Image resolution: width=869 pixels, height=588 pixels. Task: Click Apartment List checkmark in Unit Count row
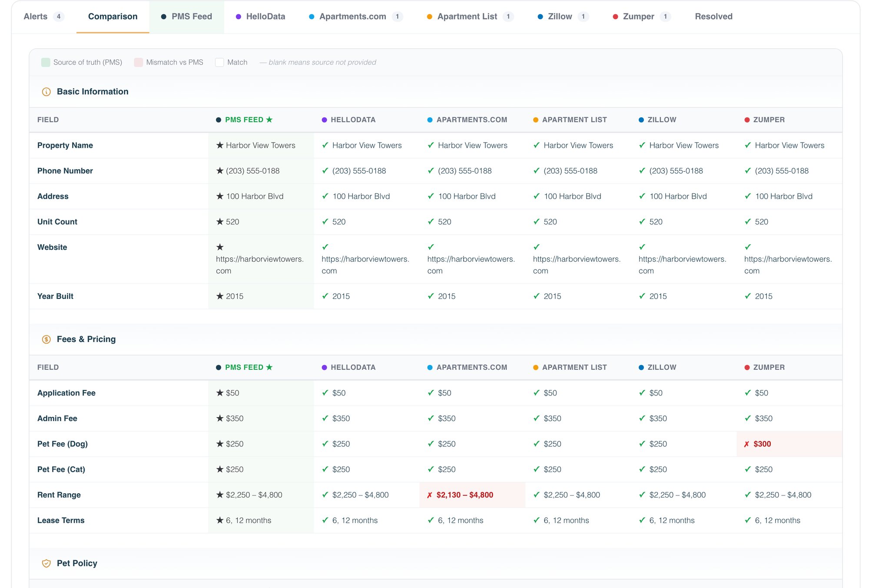(x=537, y=222)
